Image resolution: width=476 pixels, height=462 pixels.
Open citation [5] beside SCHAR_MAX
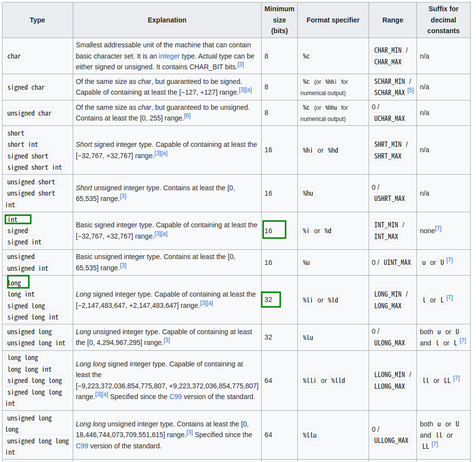(x=411, y=91)
